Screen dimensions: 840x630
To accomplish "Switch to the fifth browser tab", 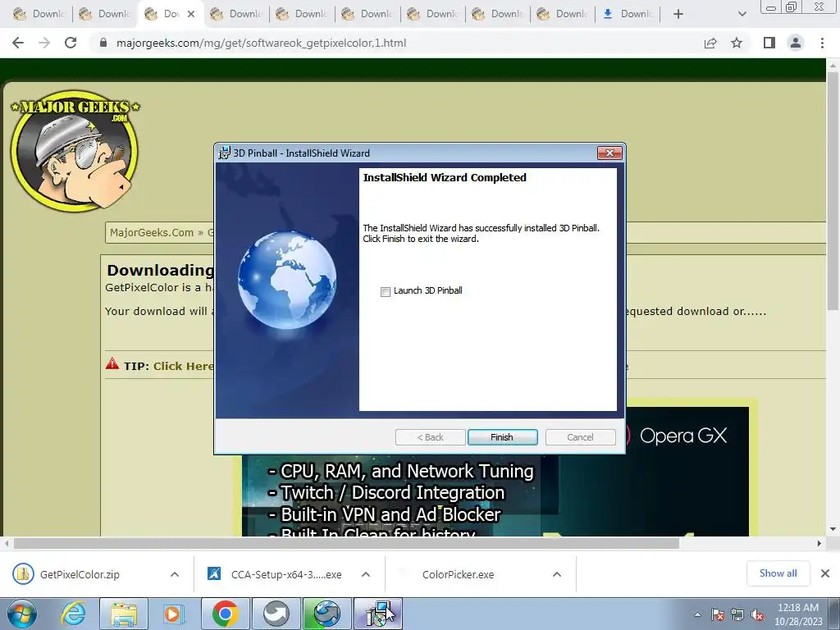I will (301, 14).
